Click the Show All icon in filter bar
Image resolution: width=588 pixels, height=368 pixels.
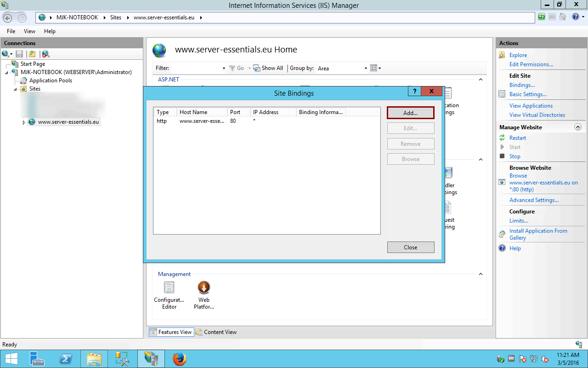tap(256, 68)
